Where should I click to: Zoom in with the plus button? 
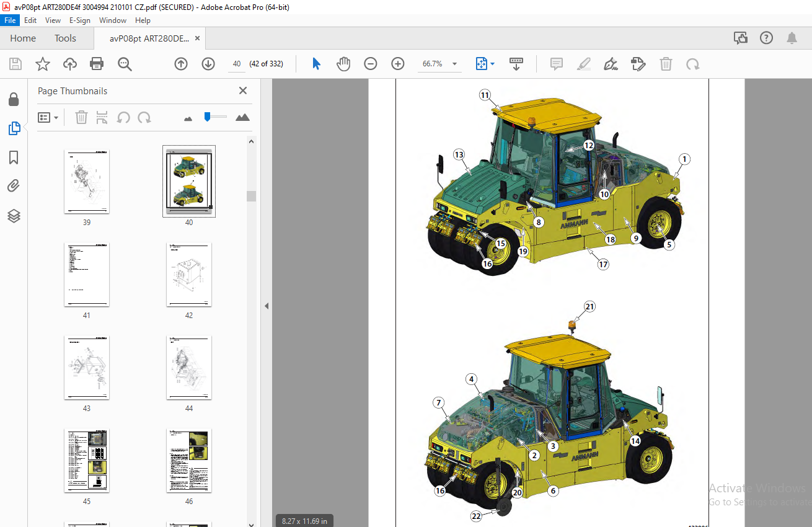pyautogui.click(x=398, y=64)
